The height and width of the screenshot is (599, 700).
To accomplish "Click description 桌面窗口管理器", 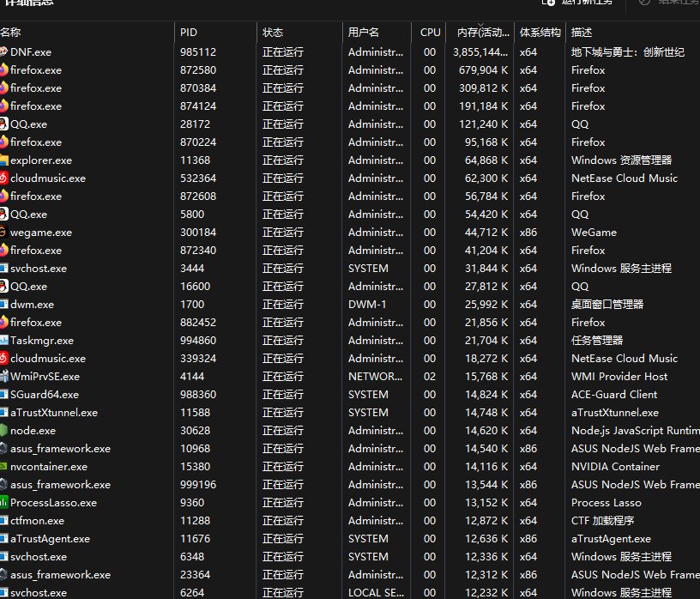I will point(607,304).
